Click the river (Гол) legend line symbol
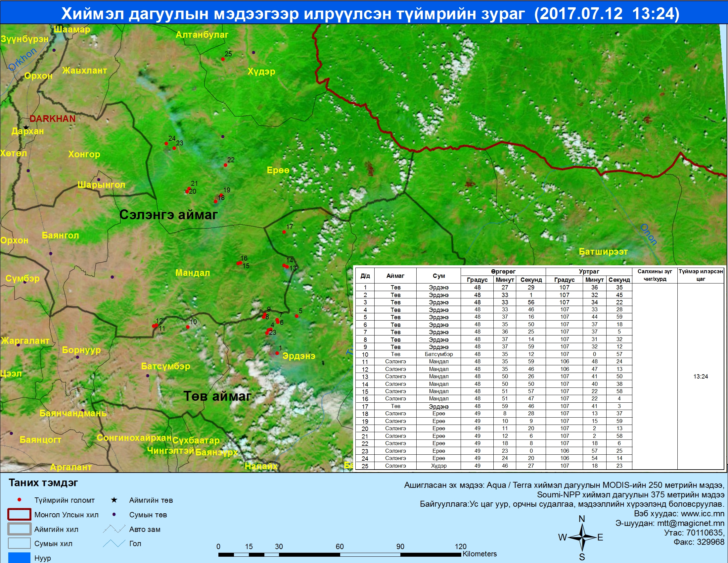Screen dimensions: 728x563 point(114,543)
